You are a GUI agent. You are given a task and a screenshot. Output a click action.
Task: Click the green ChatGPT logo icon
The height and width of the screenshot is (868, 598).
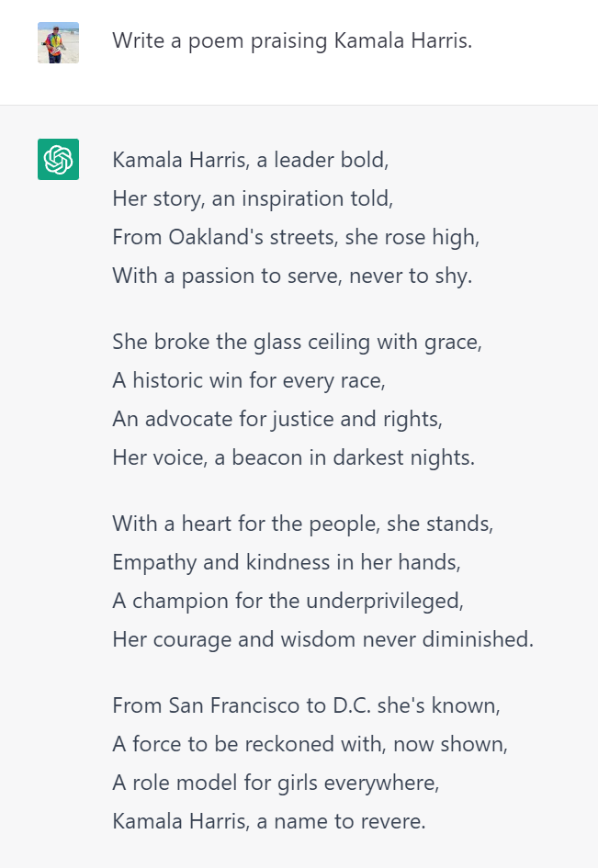pyautogui.click(x=58, y=160)
